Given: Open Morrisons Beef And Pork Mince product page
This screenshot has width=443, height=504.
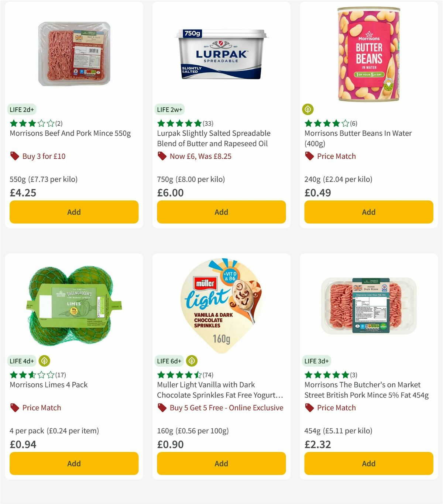Looking at the screenshot, I should [x=69, y=133].
